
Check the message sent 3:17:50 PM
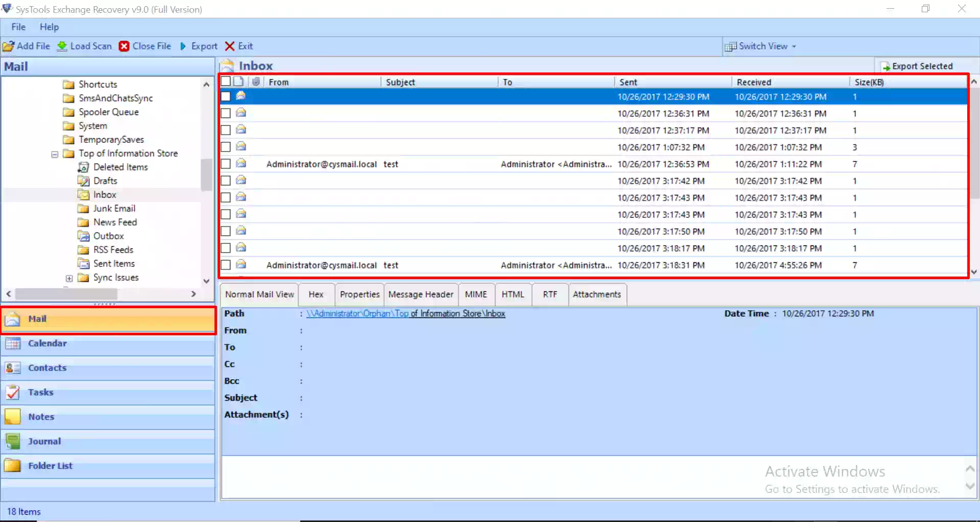coord(226,231)
